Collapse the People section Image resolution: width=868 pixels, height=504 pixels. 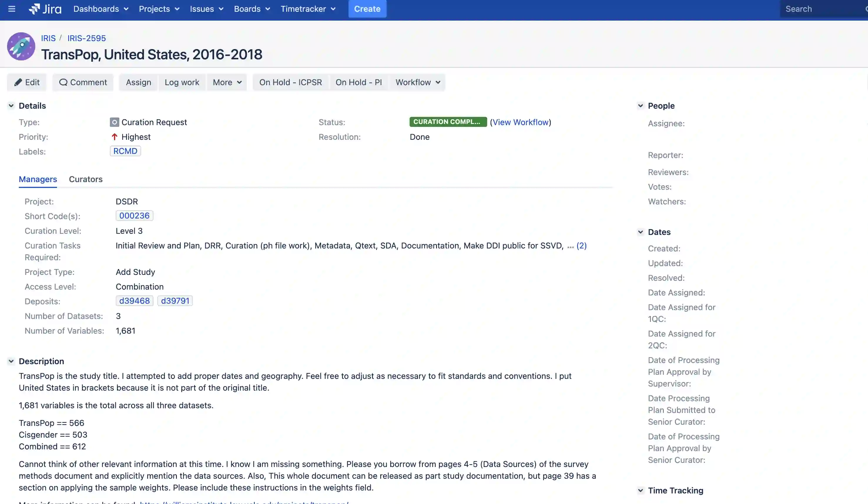click(640, 106)
